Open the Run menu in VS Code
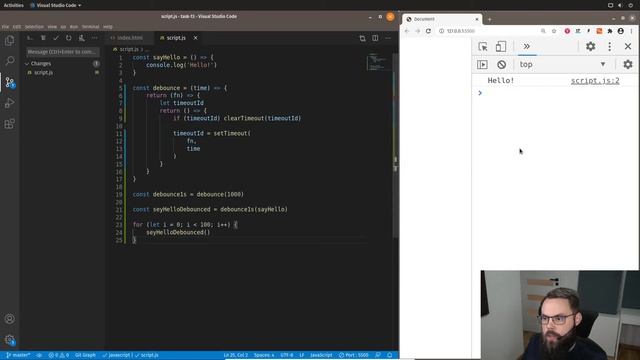Screen dimensions: 640x360 tap(74, 27)
